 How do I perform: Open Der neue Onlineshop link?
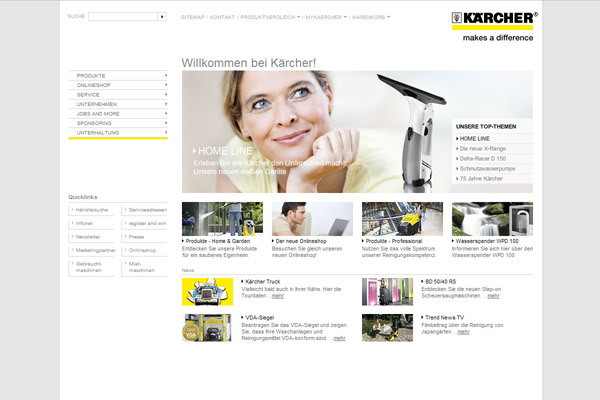(x=301, y=241)
